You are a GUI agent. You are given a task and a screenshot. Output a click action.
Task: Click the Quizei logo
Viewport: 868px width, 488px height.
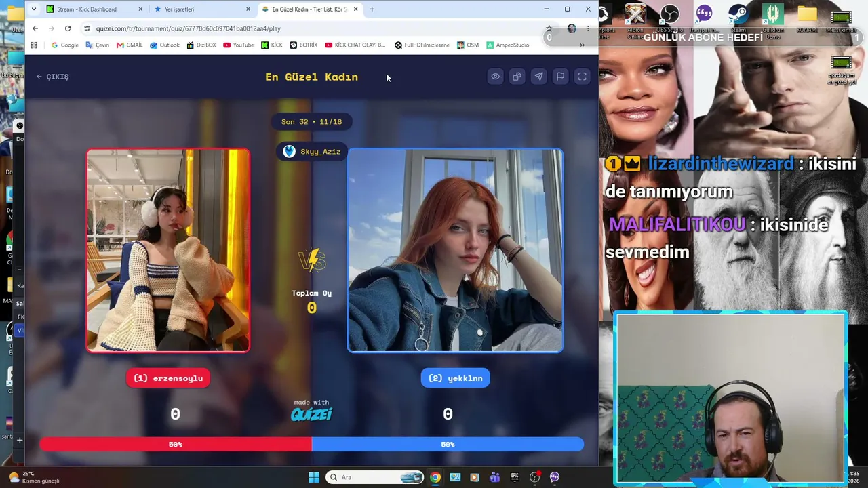click(312, 413)
